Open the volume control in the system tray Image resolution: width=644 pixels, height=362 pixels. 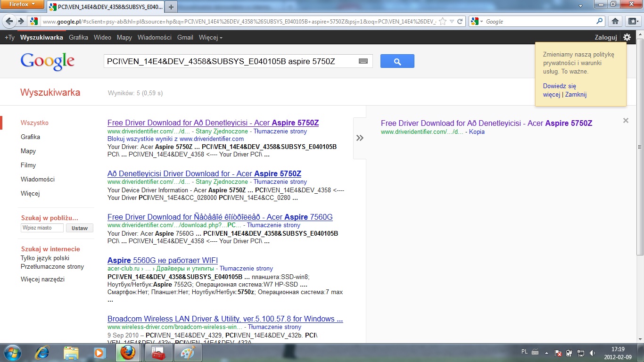coord(592,353)
